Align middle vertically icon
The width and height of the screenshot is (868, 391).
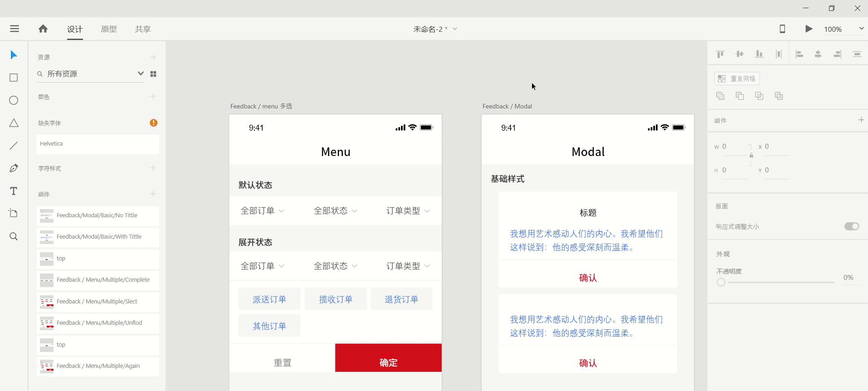(740, 54)
